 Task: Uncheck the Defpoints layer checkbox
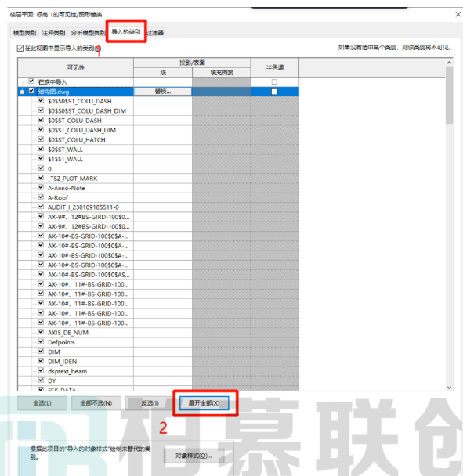[41, 341]
